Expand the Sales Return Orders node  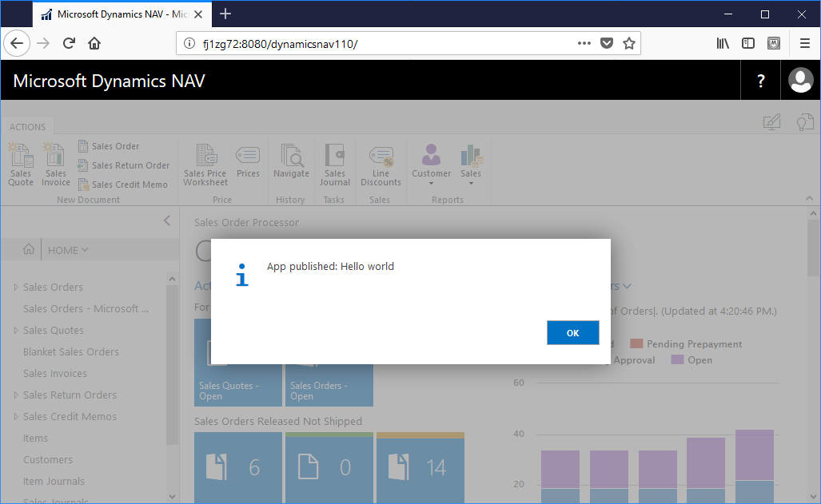click(16, 395)
